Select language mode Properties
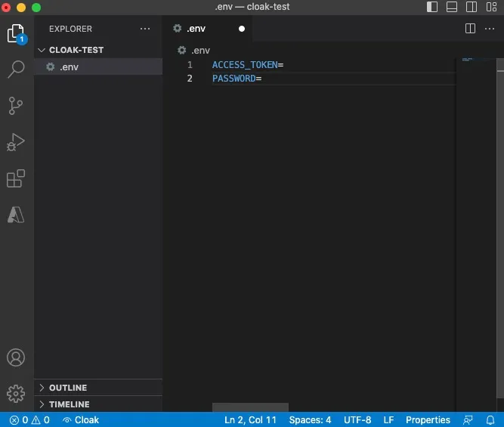The height and width of the screenshot is (427, 504). point(428,419)
